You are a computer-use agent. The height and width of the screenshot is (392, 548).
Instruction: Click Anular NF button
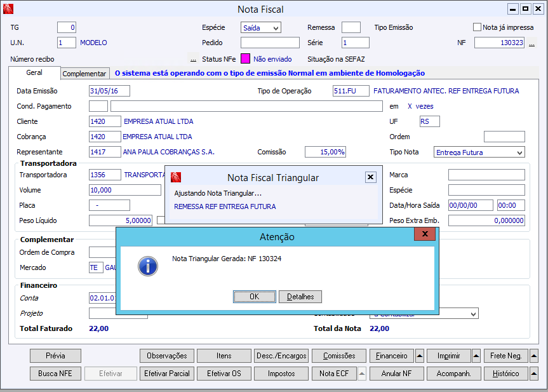396,374
